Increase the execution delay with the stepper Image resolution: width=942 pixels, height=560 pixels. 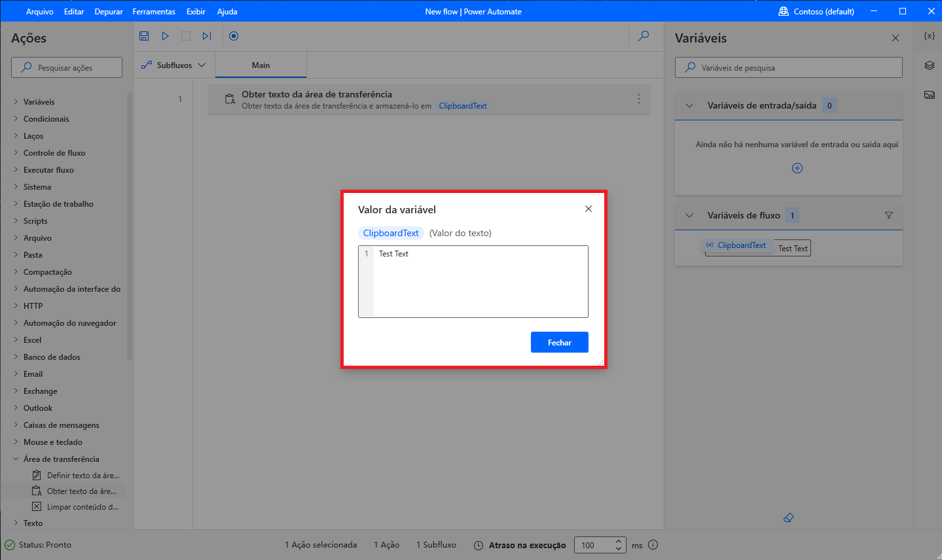click(x=617, y=542)
